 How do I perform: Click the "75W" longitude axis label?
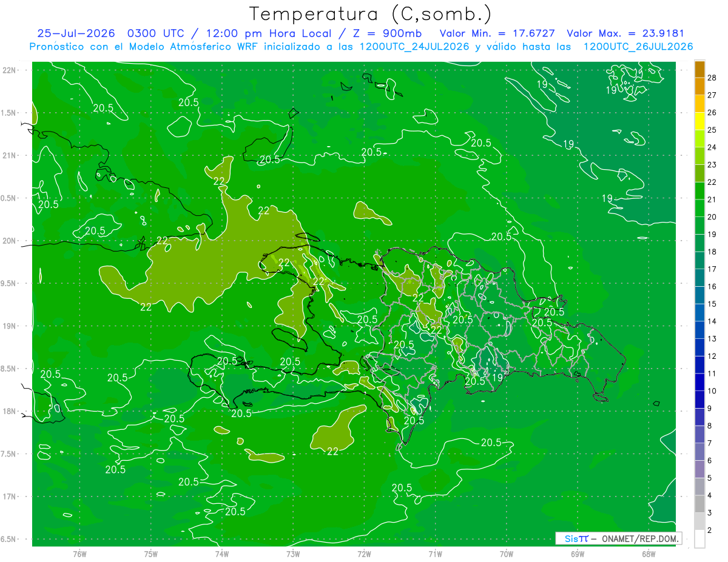[151, 554]
